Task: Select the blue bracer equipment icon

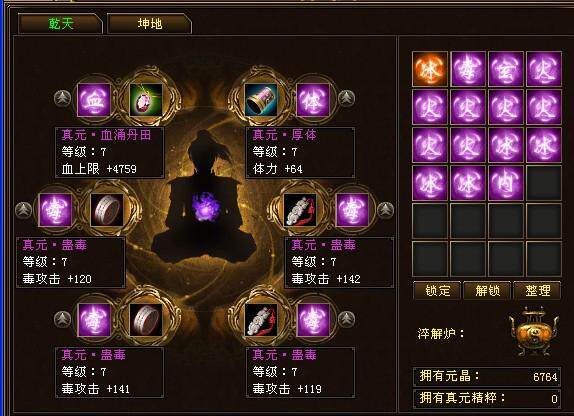Action: [261, 100]
